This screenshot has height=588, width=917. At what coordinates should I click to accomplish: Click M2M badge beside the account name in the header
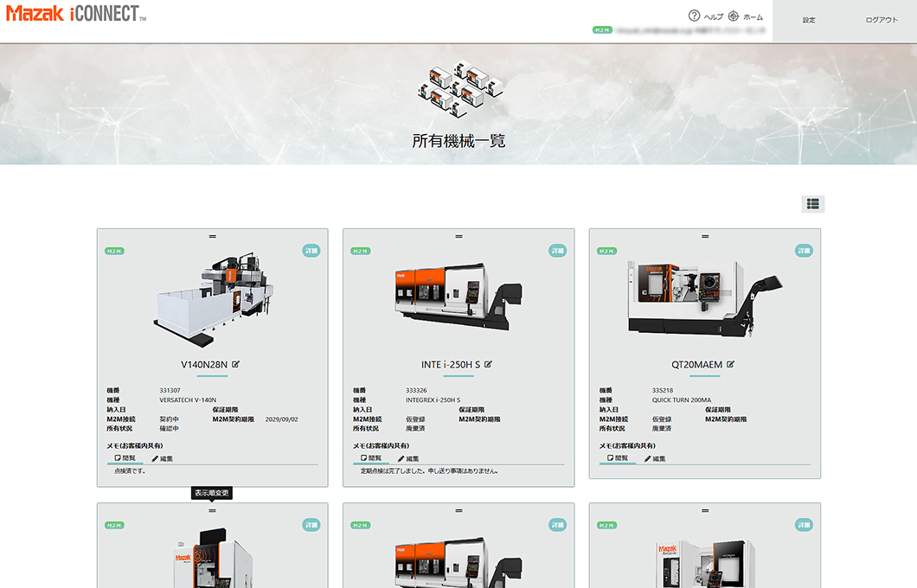pos(602,29)
